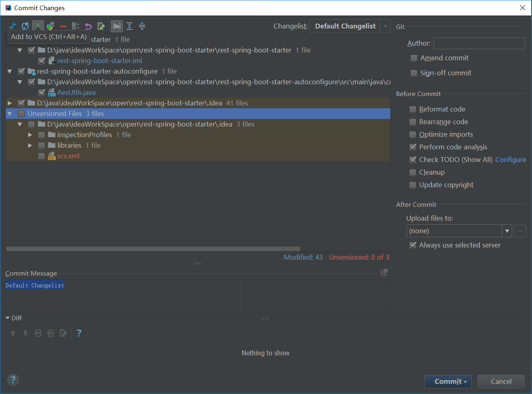Click the Cancel button
Image resolution: width=532 pixels, height=394 pixels.
click(501, 381)
